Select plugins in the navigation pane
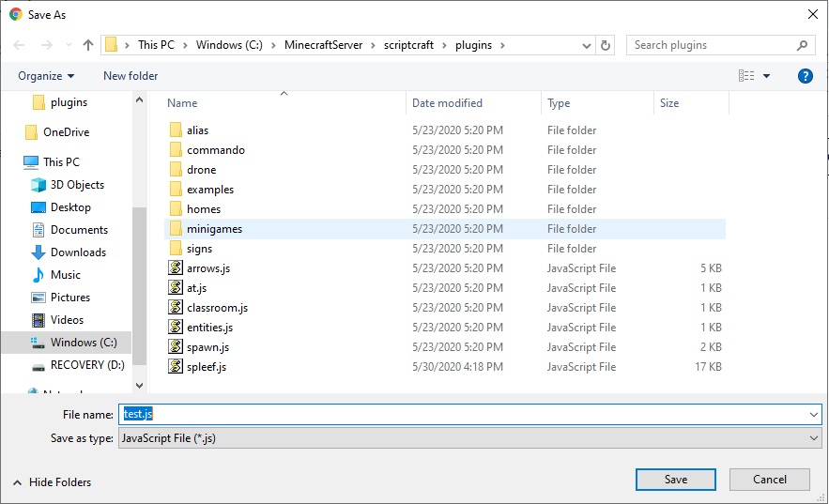The height and width of the screenshot is (504, 829). (x=69, y=102)
